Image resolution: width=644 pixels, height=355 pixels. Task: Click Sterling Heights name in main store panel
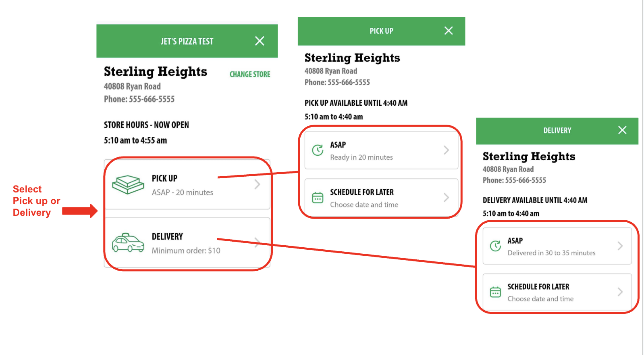(x=156, y=71)
